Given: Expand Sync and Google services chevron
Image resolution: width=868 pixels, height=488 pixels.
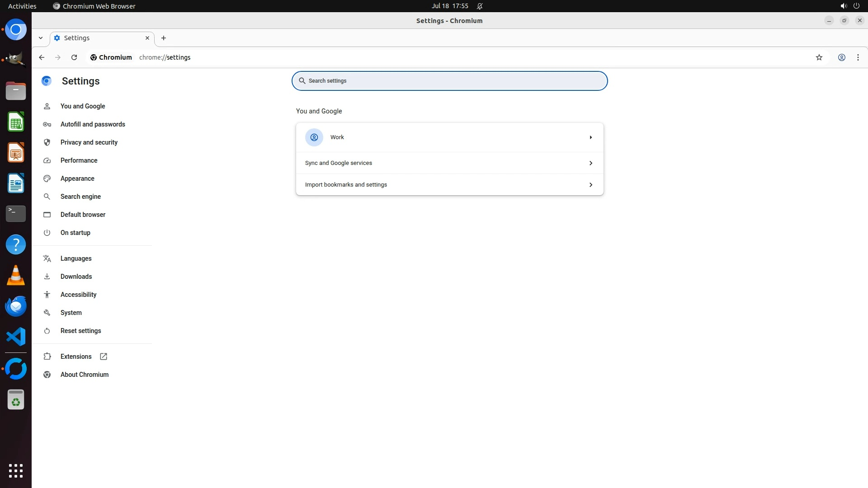Looking at the screenshot, I should pos(590,163).
